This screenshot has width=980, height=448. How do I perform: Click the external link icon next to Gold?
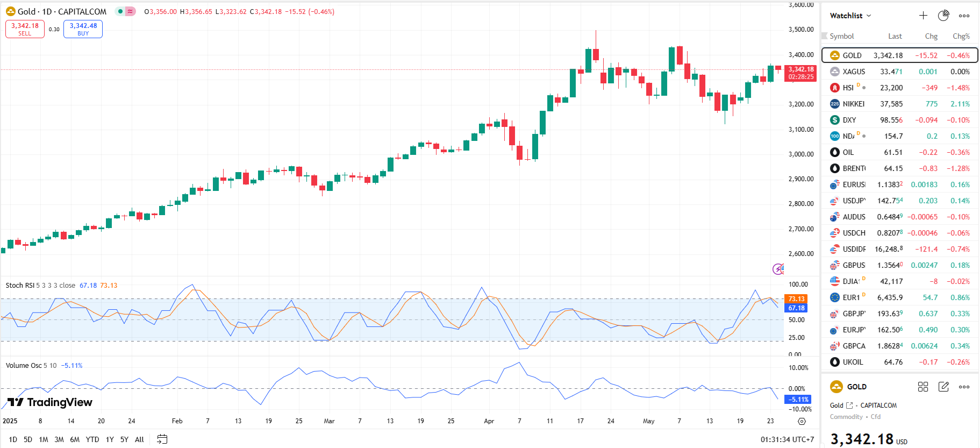[849, 406]
